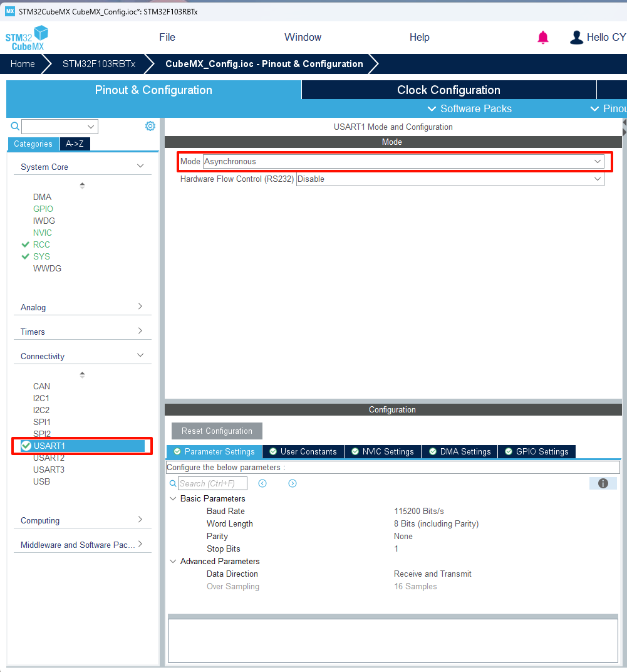This screenshot has width=627, height=672.
Task: Click Home in the breadcrumb
Action: (x=23, y=64)
